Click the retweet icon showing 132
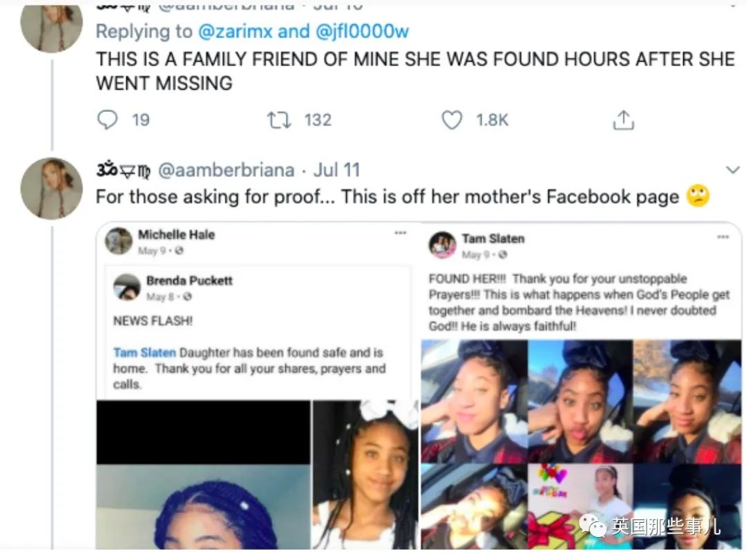Image resolution: width=746 pixels, height=560 pixels. point(278,120)
